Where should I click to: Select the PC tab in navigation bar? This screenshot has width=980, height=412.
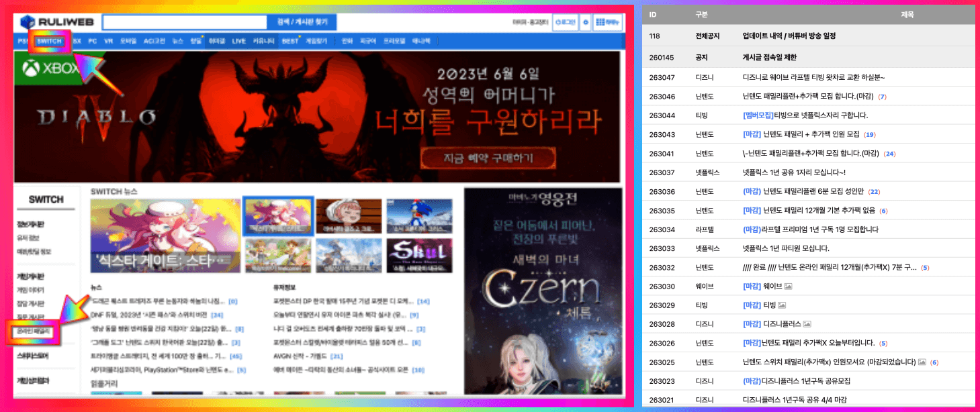click(x=92, y=41)
